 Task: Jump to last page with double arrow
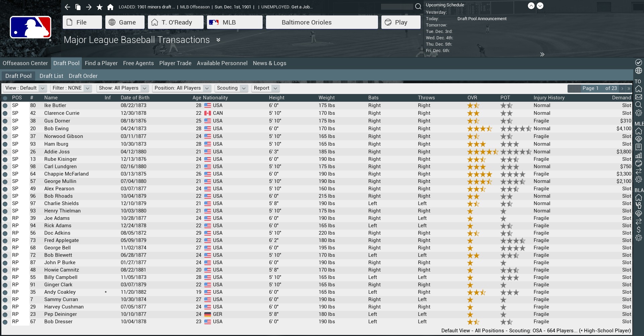pos(629,88)
